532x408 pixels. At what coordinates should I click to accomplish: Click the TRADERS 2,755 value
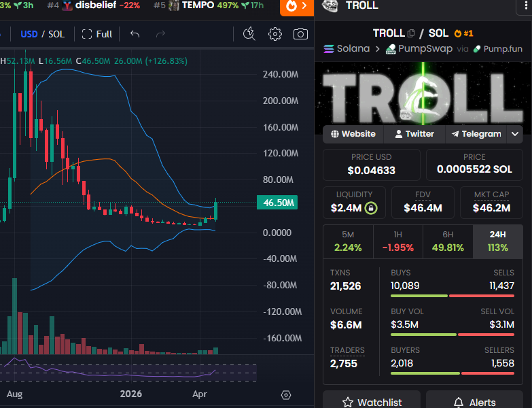343,364
